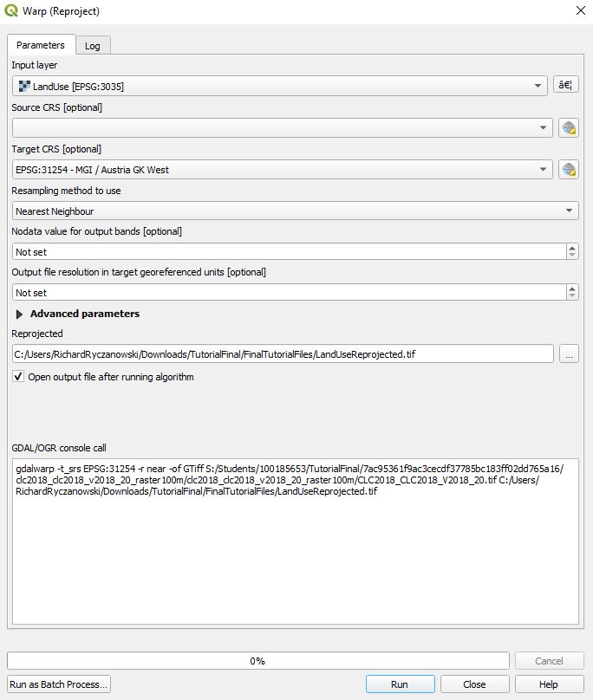
Task: Toggle Open output file after running algorithm
Action: click(x=18, y=377)
